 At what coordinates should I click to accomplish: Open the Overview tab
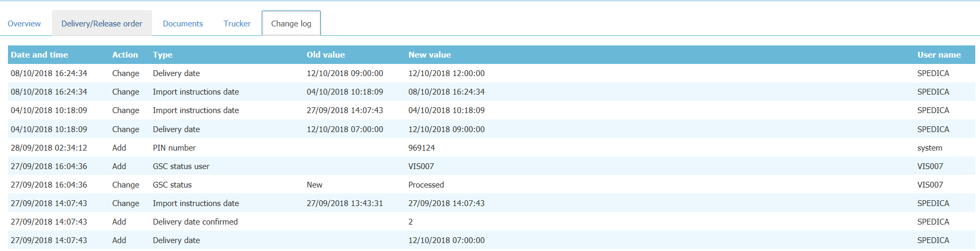[24, 24]
